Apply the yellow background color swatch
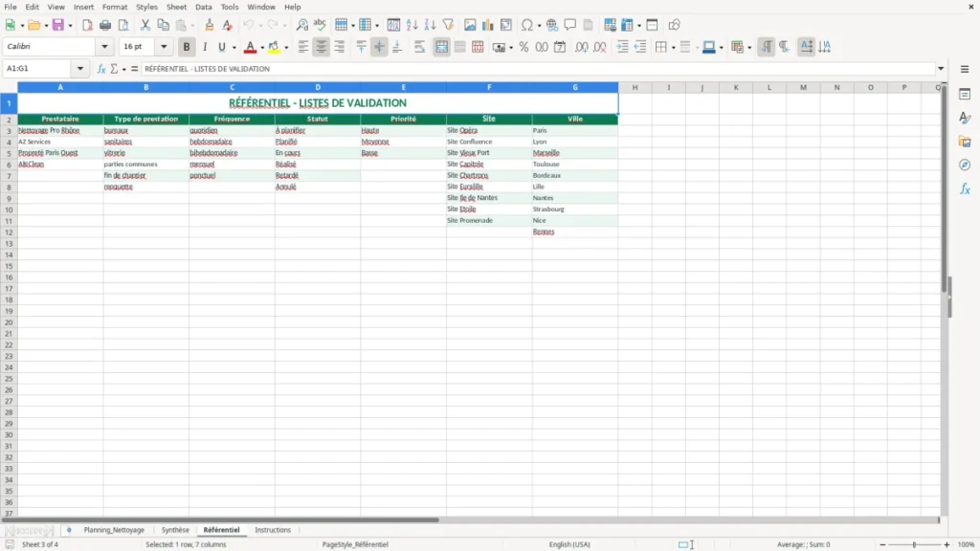The width and height of the screenshot is (980, 551). tap(274, 47)
